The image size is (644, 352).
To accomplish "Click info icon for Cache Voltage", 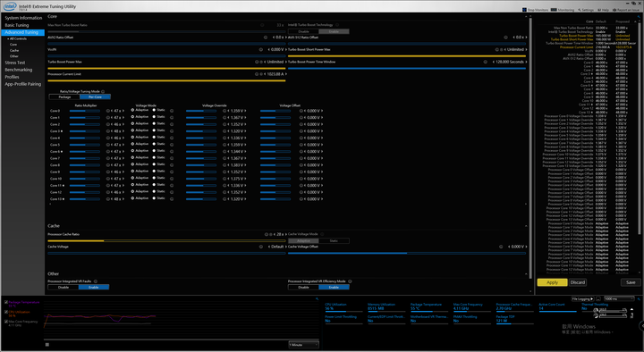I will 261,247.
